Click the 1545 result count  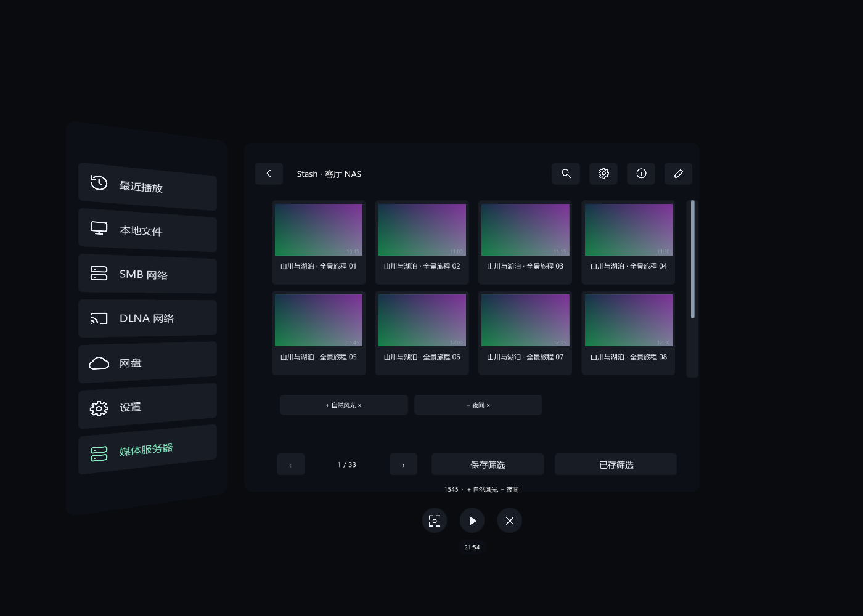[x=451, y=490]
